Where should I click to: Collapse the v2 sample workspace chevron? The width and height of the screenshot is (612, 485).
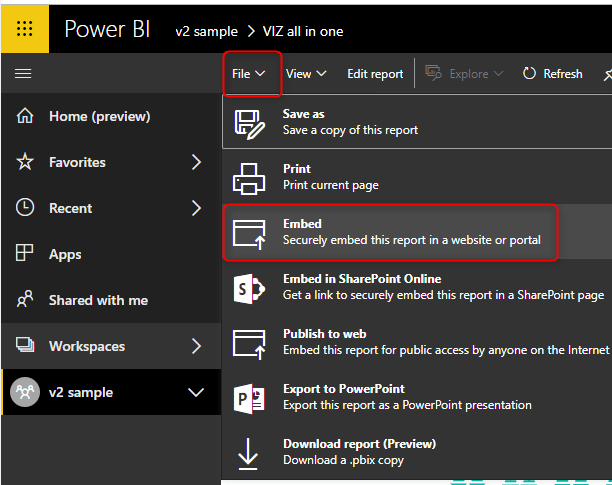pyautogui.click(x=196, y=392)
